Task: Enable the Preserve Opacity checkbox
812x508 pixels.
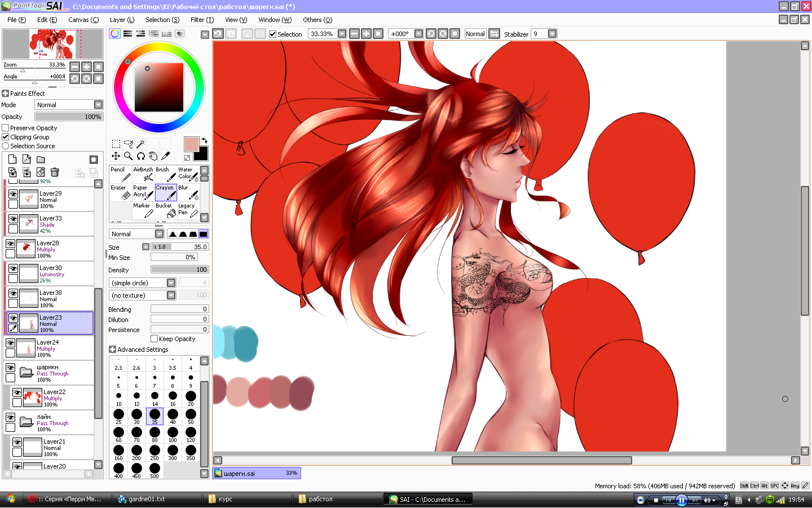Action: pyautogui.click(x=6, y=128)
